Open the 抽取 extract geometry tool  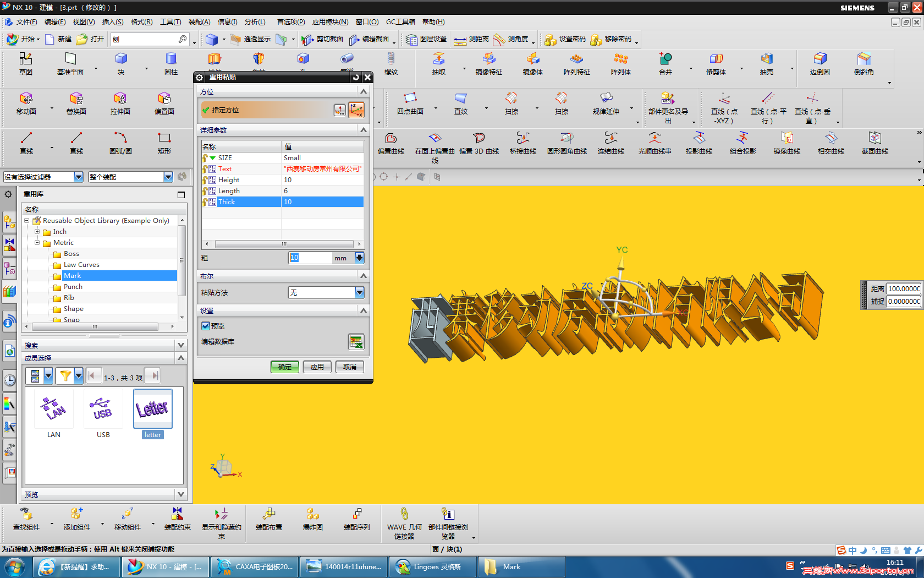pyautogui.click(x=439, y=64)
